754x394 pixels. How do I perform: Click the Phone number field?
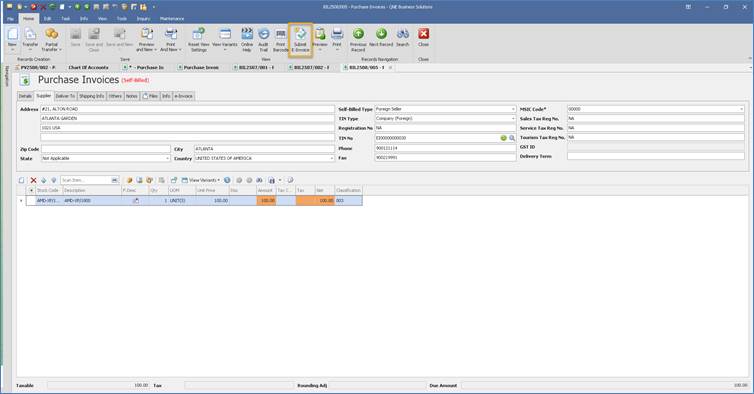point(445,148)
